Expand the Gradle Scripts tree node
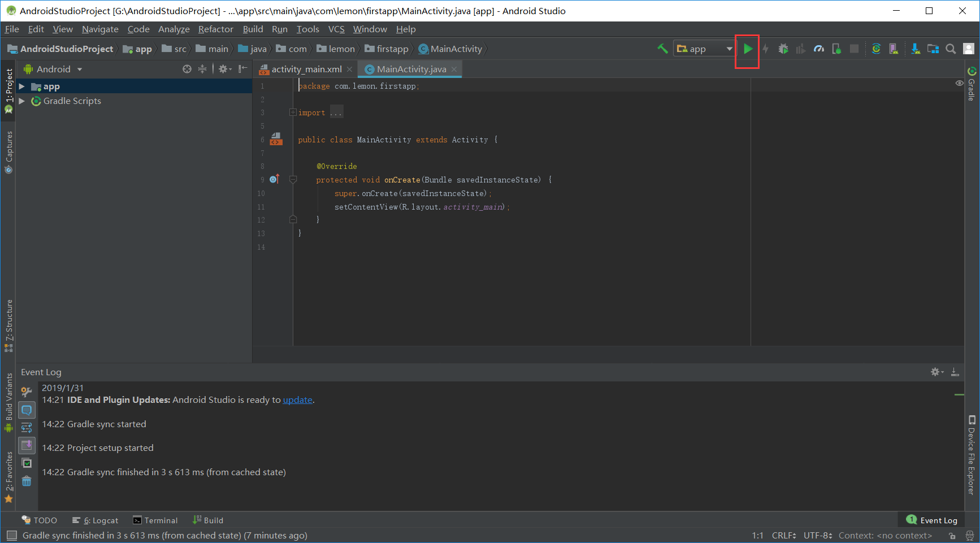Image resolution: width=980 pixels, height=543 pixels. 21,101
